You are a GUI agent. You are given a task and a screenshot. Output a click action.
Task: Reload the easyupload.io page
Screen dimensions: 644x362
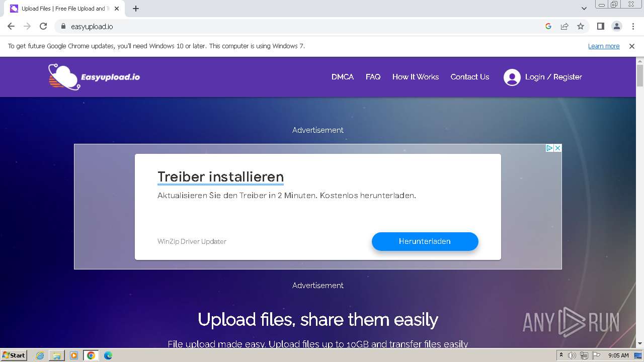43,26
